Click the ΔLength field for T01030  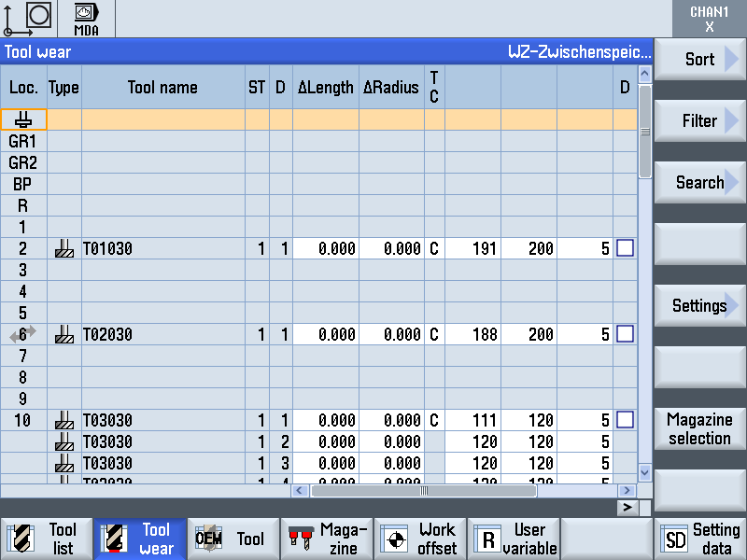pos(326,249)
